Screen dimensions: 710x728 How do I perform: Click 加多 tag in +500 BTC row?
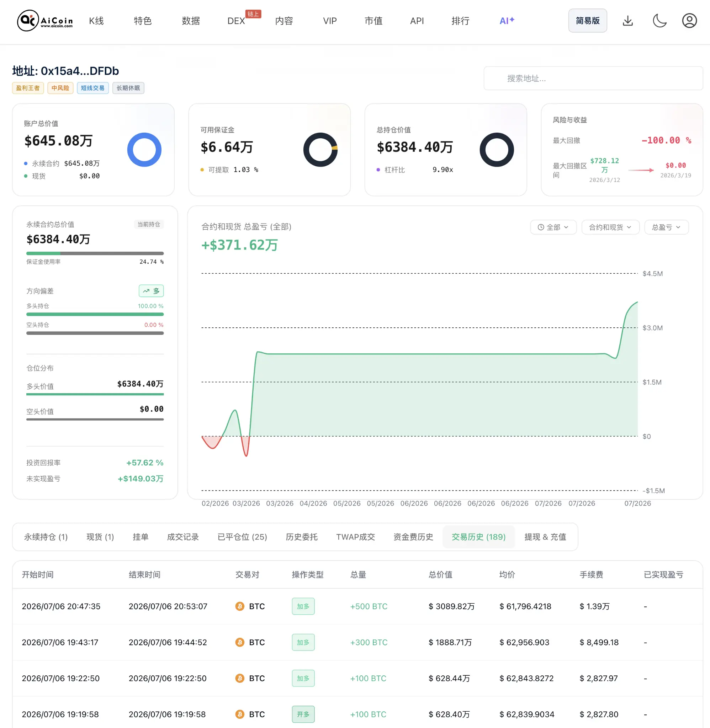pyautogui.click(x=303, y=606)
